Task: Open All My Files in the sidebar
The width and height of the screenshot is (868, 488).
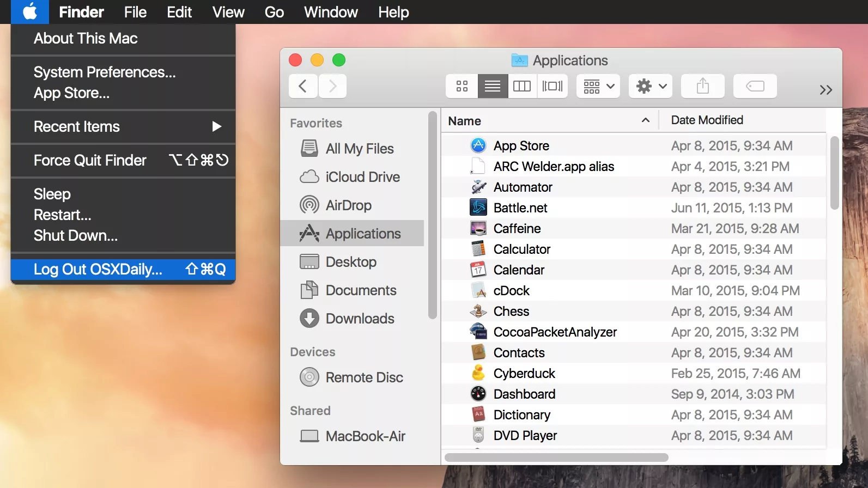Action: pyautogui.click(x=352, y=149)
